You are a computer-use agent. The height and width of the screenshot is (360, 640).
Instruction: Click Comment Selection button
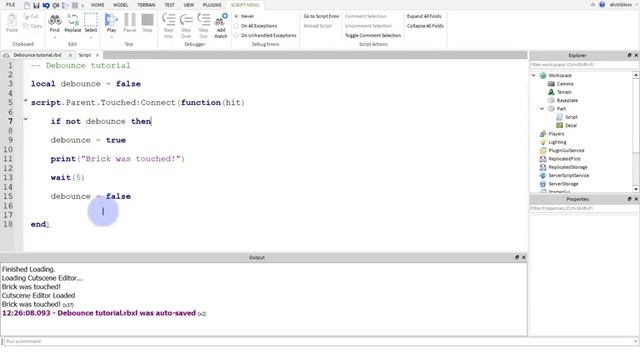(x=365, y=16)
